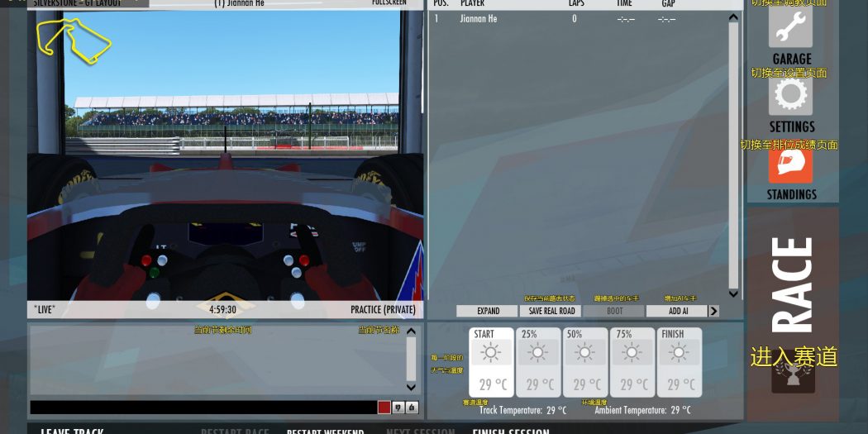Click FINISH SESSION at the bottom
Image resolution: width=868 pixels, height=434 pixels.
pos(510,432)
